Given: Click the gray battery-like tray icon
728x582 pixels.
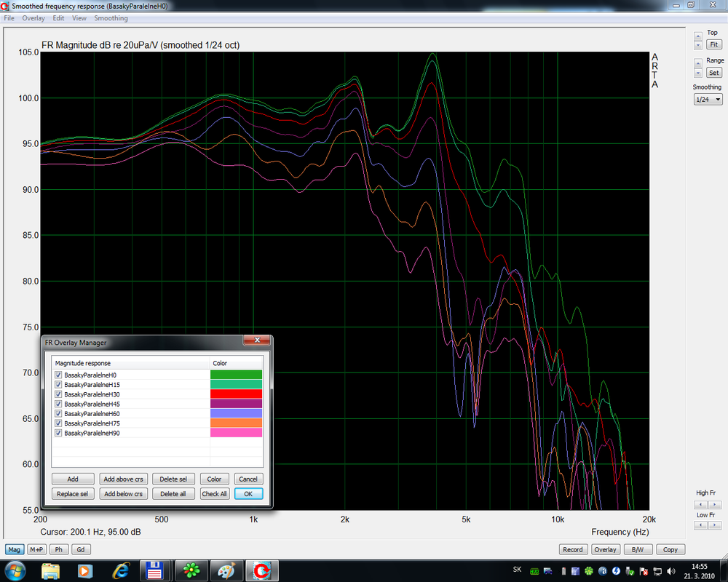Looking at the screenshot, I should click(563, 571).
